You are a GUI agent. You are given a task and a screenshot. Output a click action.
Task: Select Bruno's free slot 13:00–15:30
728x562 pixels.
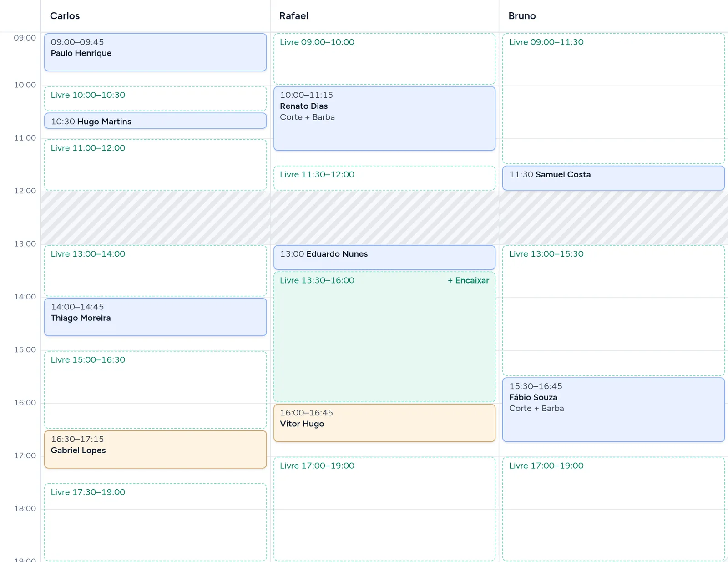[613, 310]
